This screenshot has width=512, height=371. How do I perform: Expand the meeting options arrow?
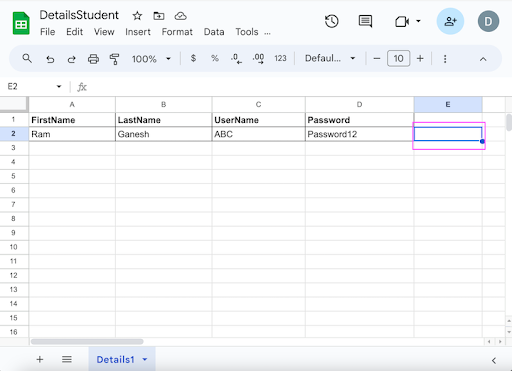pyautogui.click(x=418, y=21)
